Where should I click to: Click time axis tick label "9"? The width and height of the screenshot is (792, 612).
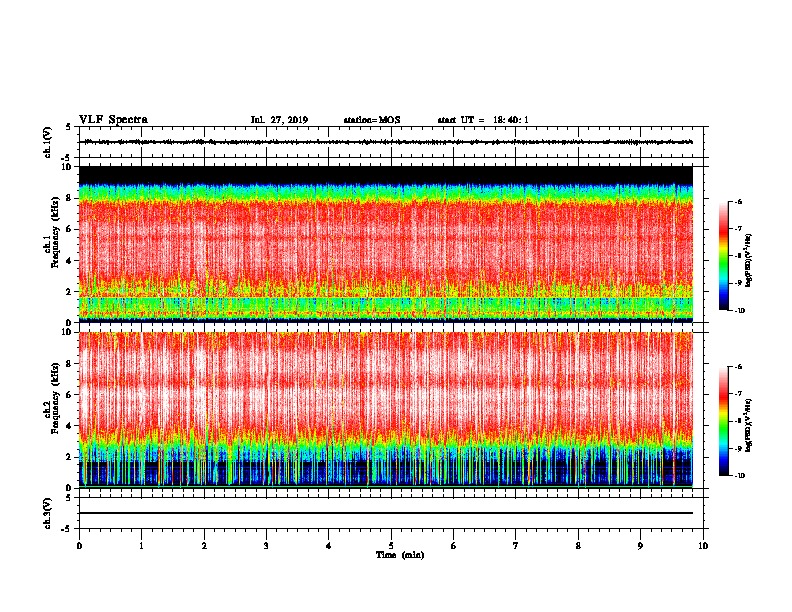tap(640, 546)
